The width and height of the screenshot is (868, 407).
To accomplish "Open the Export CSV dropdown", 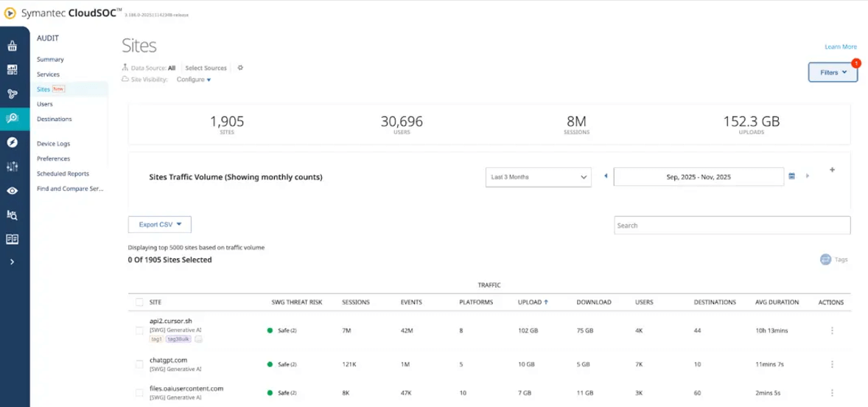I will coord(159,225).
